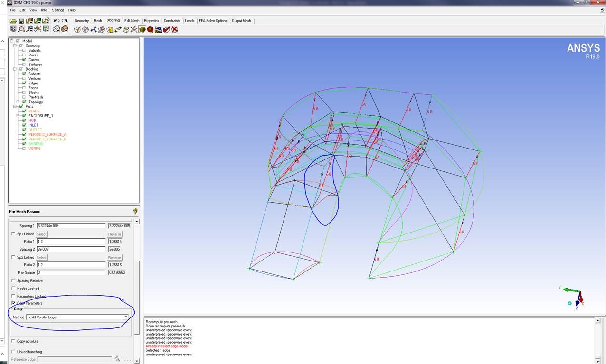Enable VORFN part checkbox
This screenshot has height=364, width=606.
click(24, 149)
